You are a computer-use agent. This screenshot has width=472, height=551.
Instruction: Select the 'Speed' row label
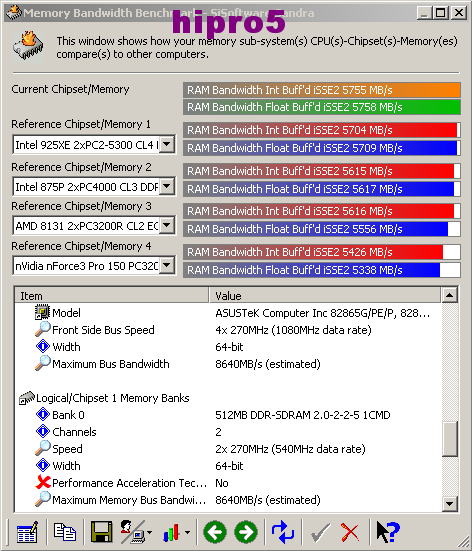(67, 449)
